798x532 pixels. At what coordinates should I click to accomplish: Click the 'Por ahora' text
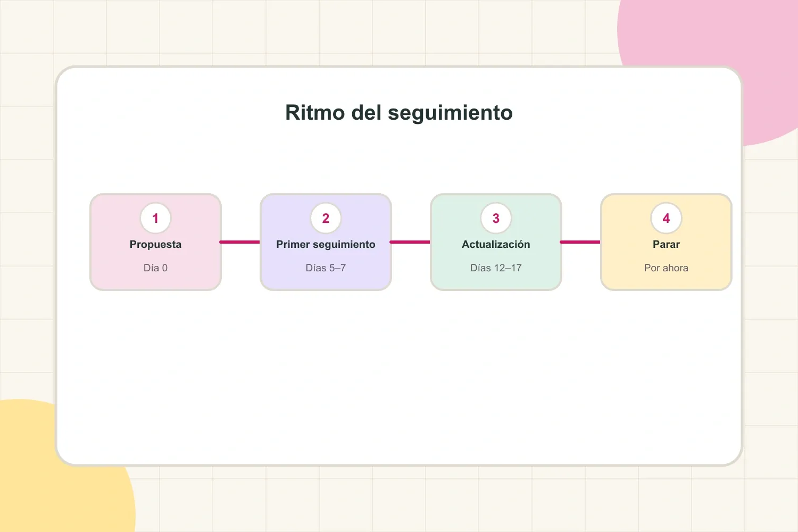(666, 268)
